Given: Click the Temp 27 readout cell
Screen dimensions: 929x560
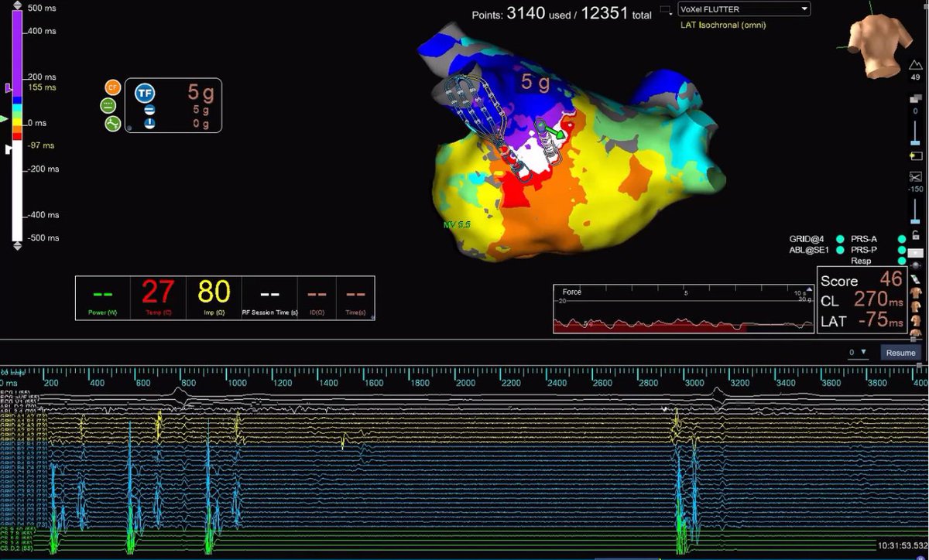Looking at the screenshot, I should 158,298.
